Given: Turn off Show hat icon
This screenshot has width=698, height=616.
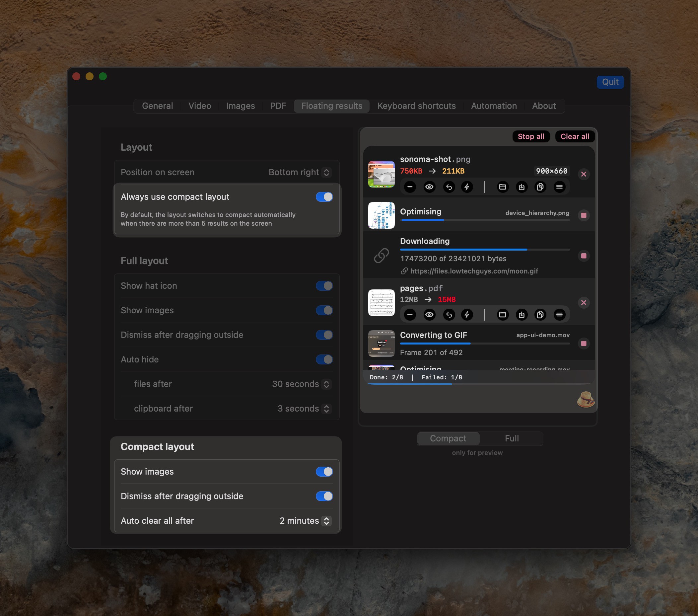Looking at the screenshot, I should click(324, 286).
